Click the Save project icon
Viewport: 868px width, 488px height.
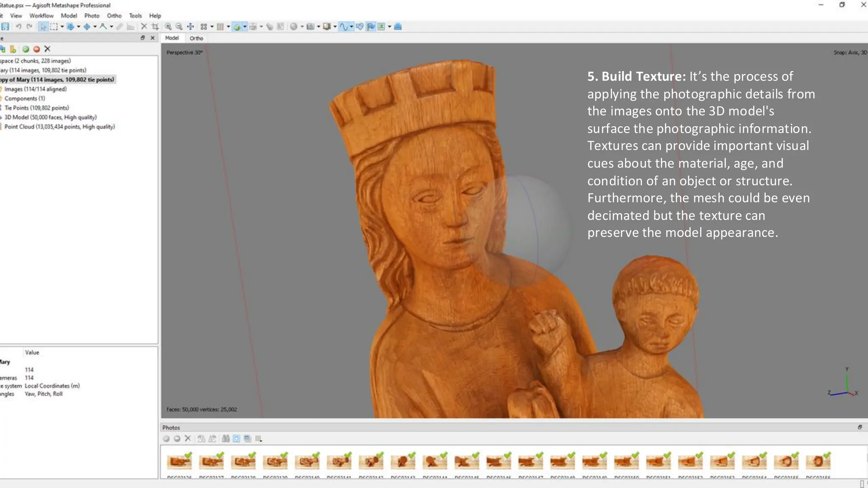[5, 27]
